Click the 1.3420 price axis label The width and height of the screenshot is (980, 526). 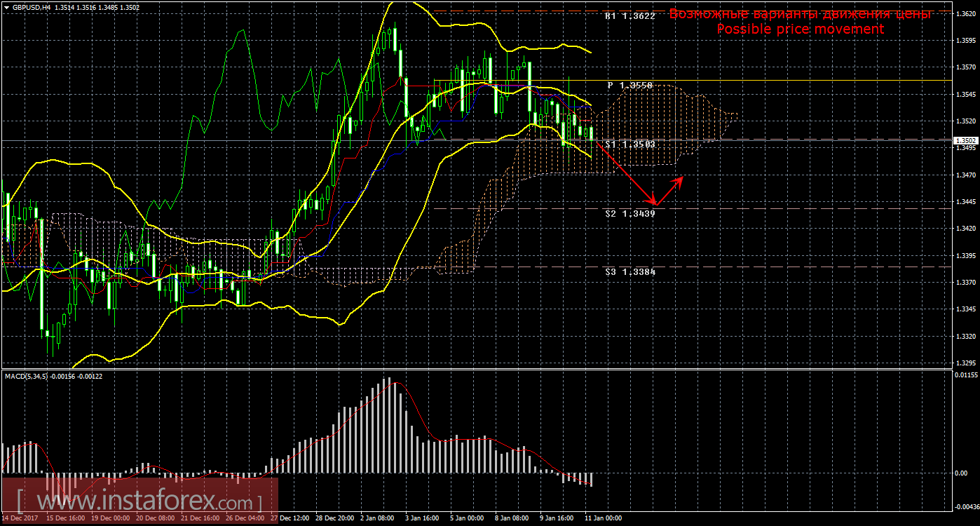(965, 229)
